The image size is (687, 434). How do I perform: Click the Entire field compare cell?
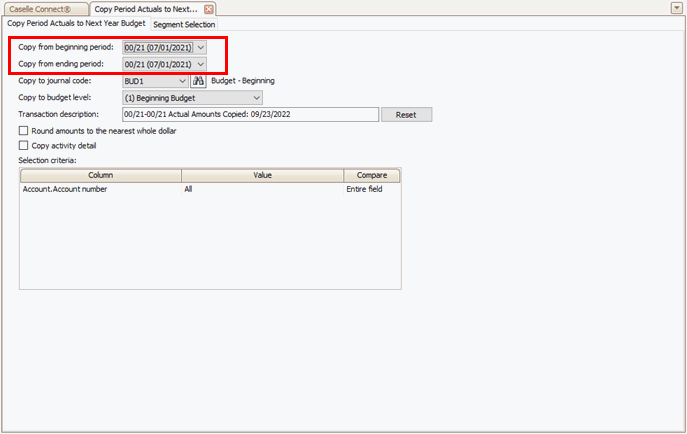(x=364, y=189)
